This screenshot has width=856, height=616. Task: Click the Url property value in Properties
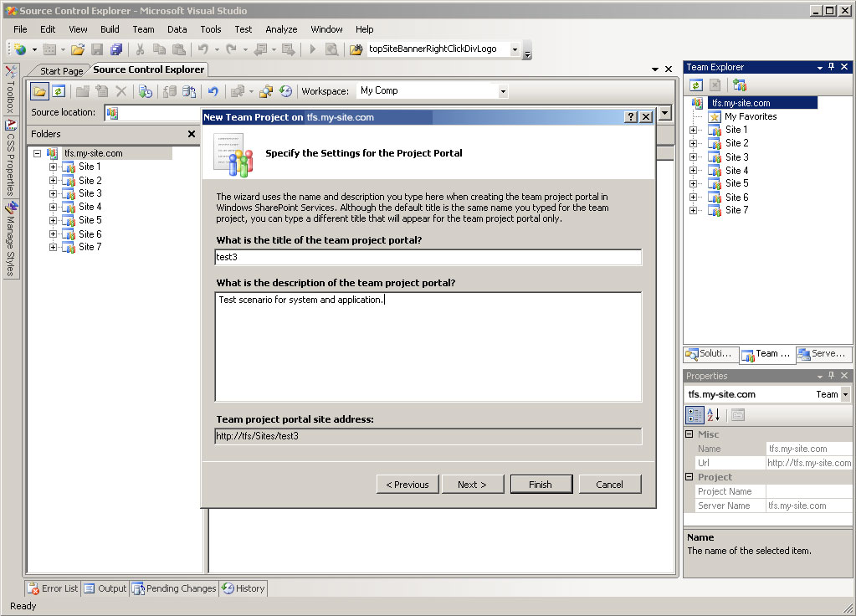(x=809, y=463)
